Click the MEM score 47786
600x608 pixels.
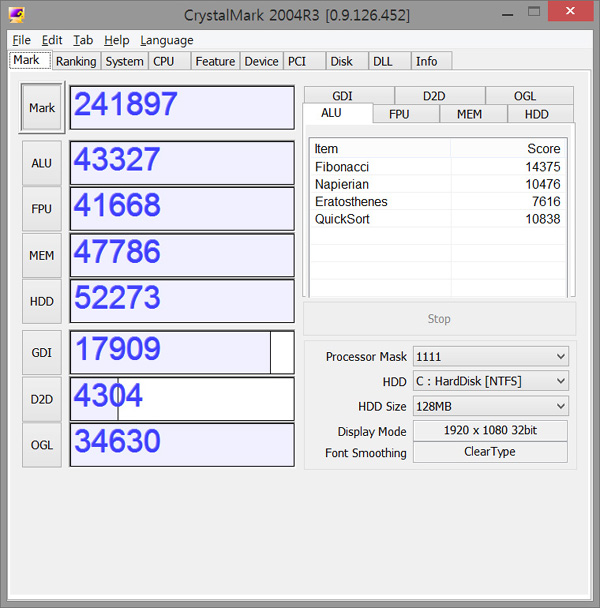pyautogui.click(x=182, y=256)
